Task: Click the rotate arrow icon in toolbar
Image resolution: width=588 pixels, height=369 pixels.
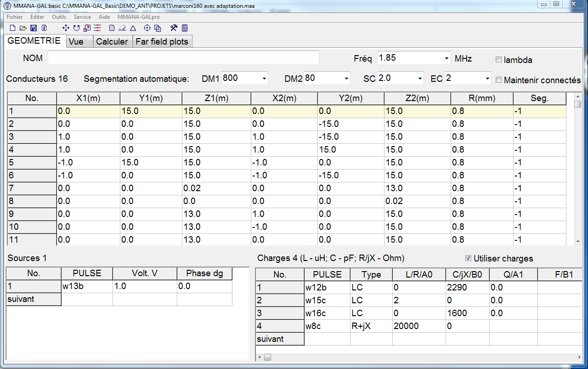Action: pos(76,28)
